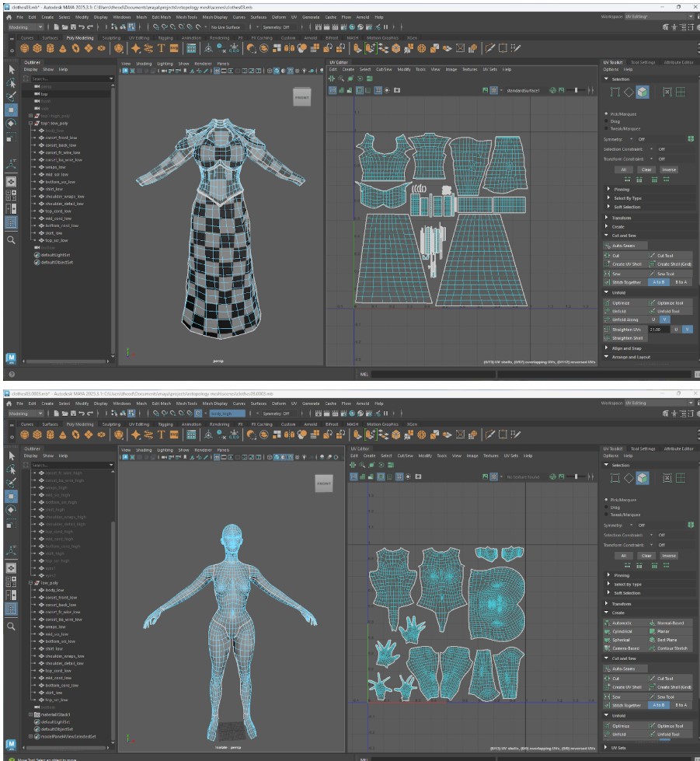Click the Spherical mapping icon in Create section
This screenshot has height=761, width=700.
tap(608, 640)
